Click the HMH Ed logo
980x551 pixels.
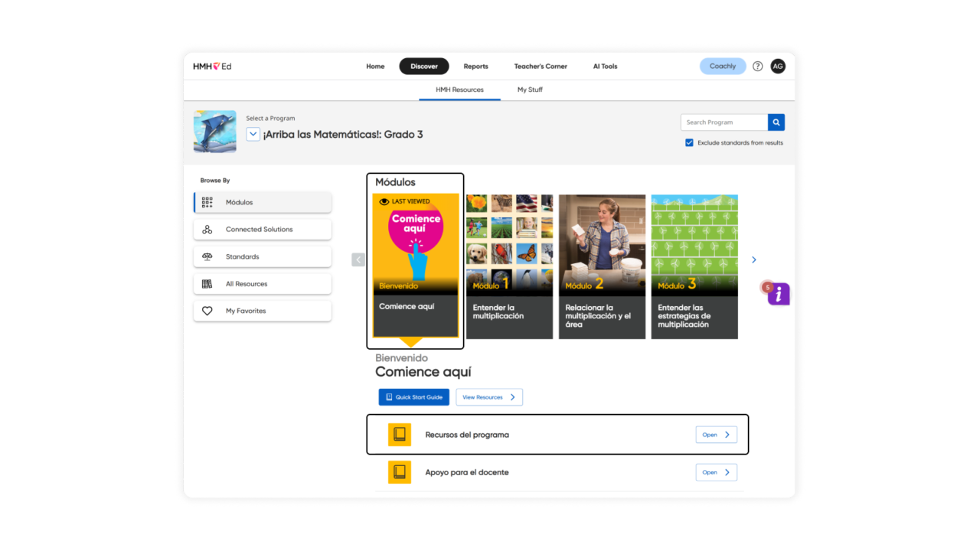point(212,67)
